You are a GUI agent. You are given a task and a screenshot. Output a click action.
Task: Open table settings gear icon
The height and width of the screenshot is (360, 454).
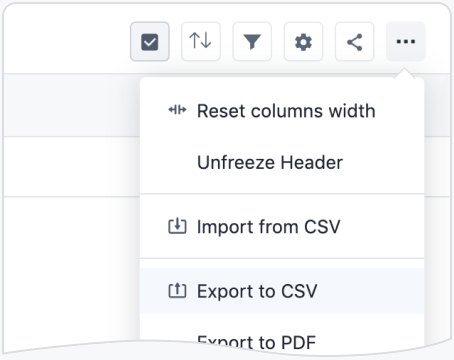[x=303, y=42]
